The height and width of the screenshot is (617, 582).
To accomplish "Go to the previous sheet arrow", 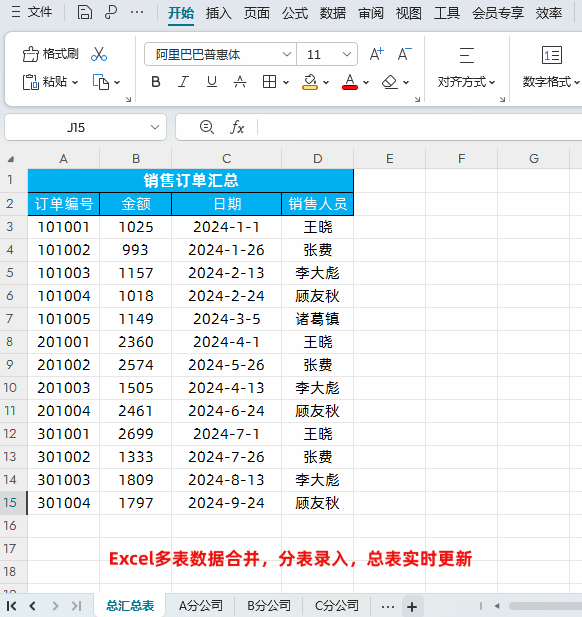I will coord(33,606).
